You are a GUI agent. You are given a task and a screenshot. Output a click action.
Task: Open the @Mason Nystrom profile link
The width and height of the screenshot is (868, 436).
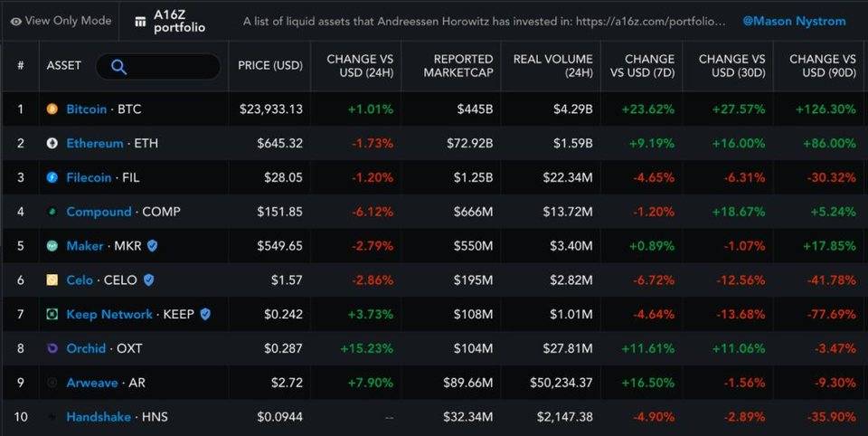pyautogui.click(x=794, y=21)
